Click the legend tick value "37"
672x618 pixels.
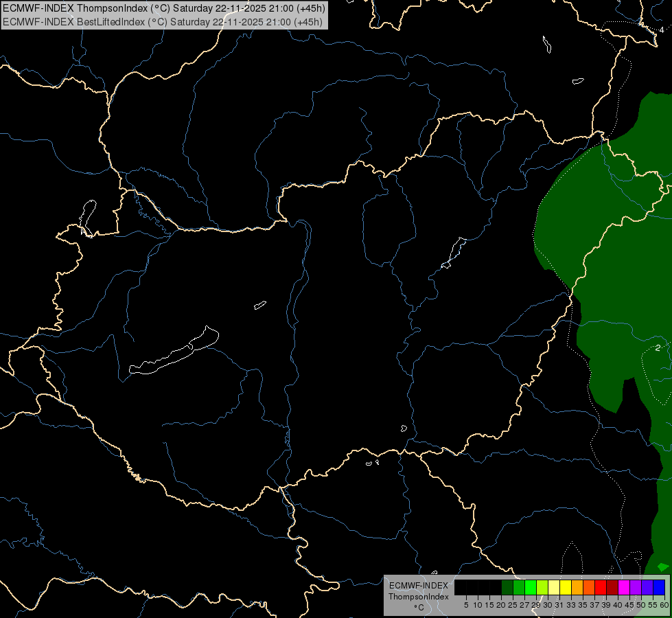point(594,605)
